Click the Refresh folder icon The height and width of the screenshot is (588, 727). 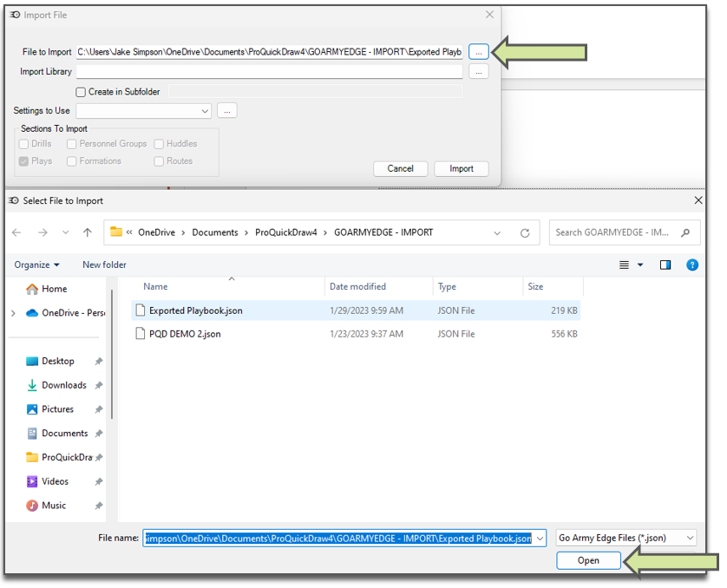point(525,232)
